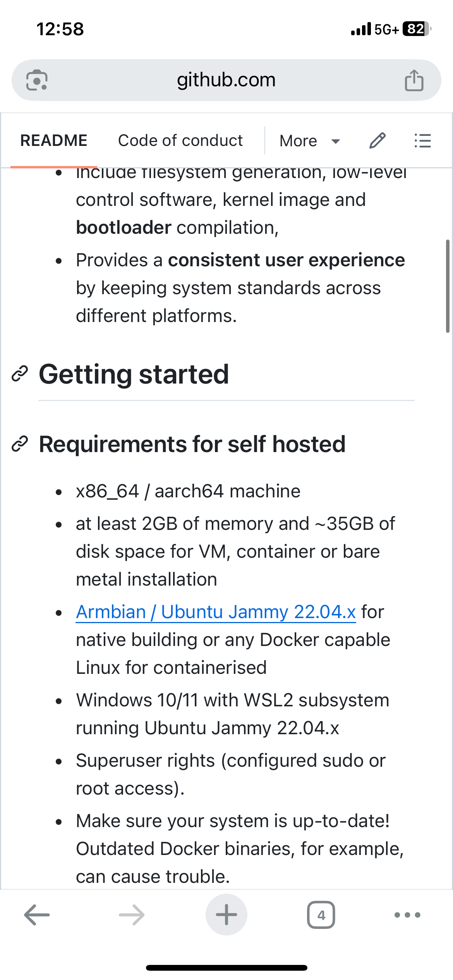Edit the README with the pencil icon
The height and width of the screenshot is (980, 453).
tap(377, 140)
